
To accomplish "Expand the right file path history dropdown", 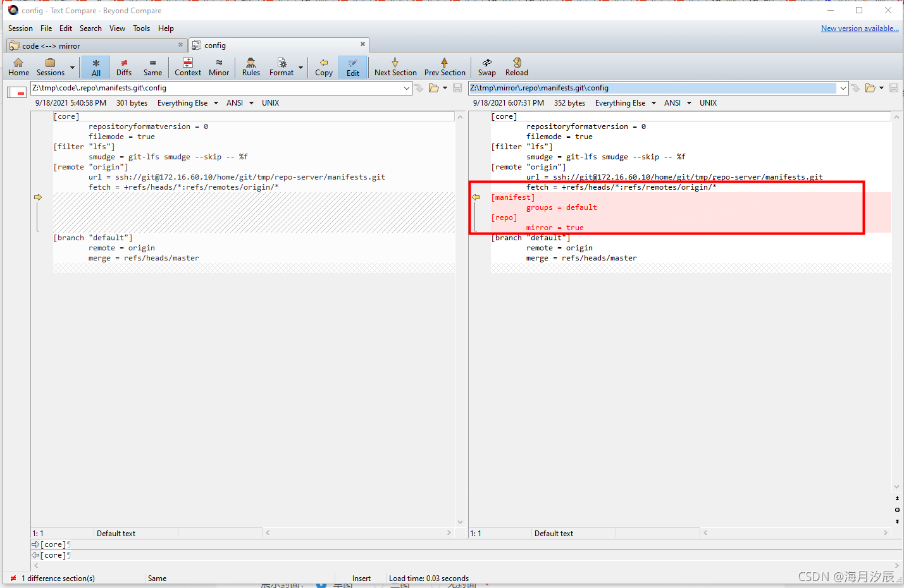I will point(844,88).
